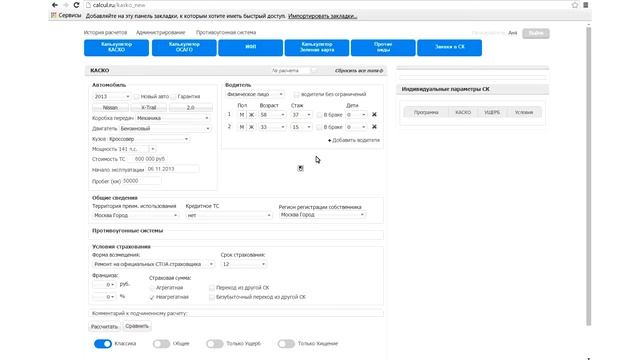Open driver 2 age dropdown showing 33

click(272, 127)
